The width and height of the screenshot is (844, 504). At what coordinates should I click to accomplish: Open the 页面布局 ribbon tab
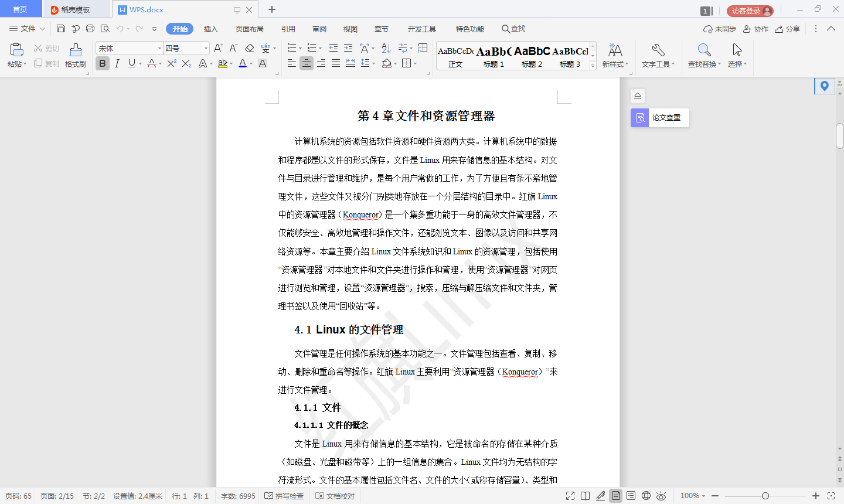(250, 29)
